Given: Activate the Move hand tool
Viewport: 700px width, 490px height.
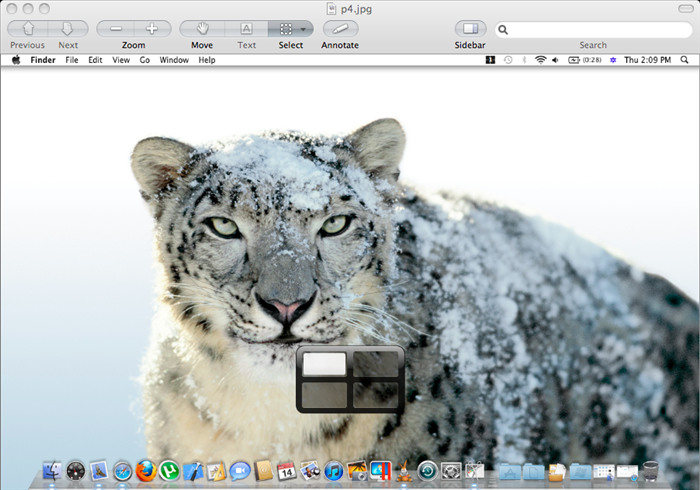Looking at the screenshot, I should click(202, 29).
